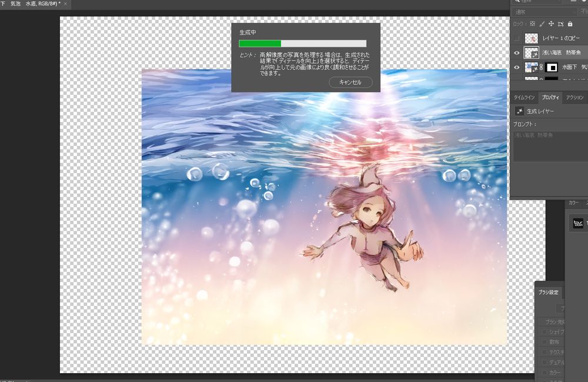Open the TourBox panel icon
The image size is (588, 382).
point(578,223)
